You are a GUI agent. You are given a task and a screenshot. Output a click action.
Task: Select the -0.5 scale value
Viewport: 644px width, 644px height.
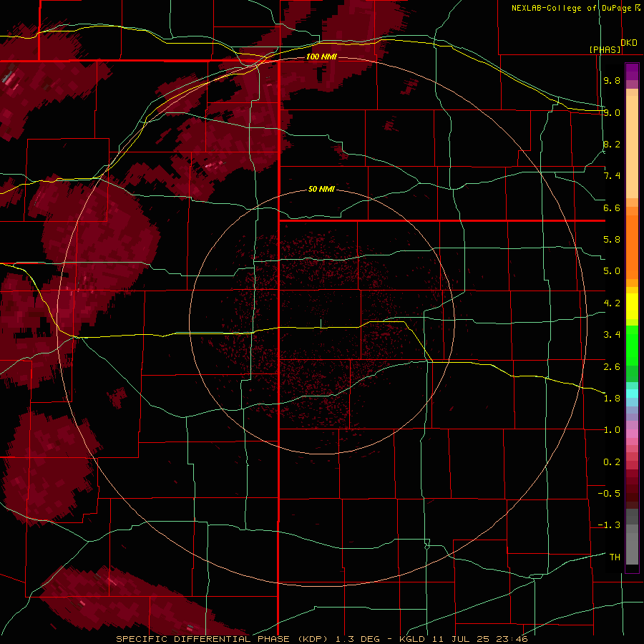coord(609,494)
